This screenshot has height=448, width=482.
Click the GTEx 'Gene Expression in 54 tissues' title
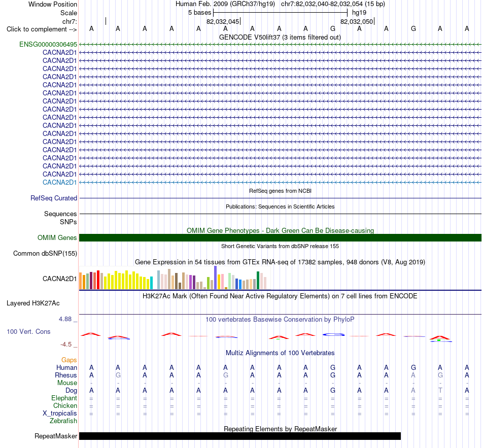[280, 262]
